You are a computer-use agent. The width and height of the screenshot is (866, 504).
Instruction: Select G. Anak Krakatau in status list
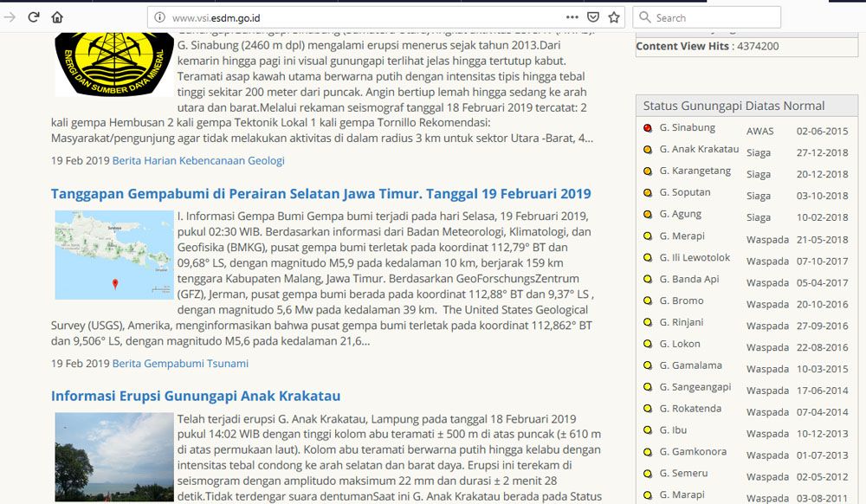[x=699, y=149]
